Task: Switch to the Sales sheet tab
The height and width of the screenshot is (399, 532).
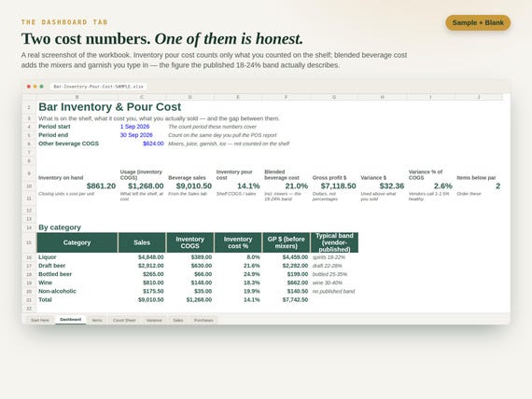Action: click(x=178, y=320)
